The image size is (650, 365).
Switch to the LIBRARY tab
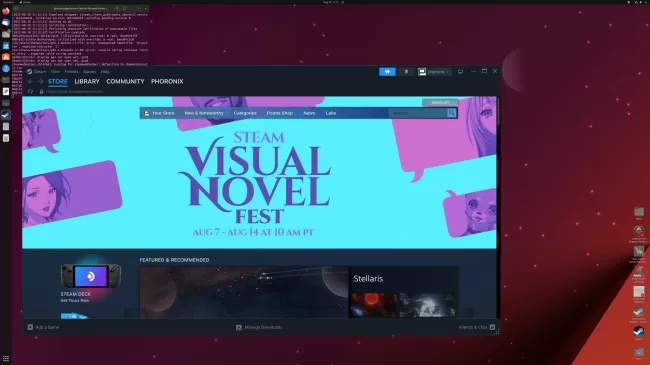pos(87,81)
